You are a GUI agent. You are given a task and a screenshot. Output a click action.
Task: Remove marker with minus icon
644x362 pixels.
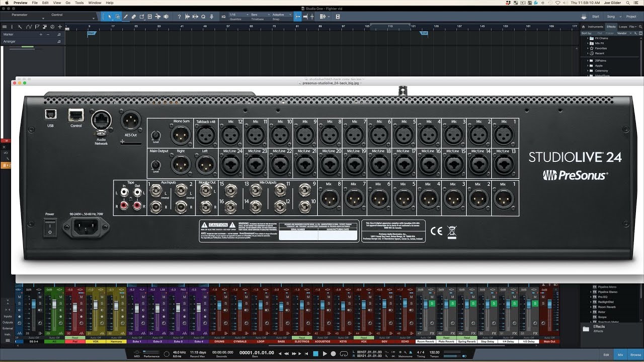click(x=48, y=34)
